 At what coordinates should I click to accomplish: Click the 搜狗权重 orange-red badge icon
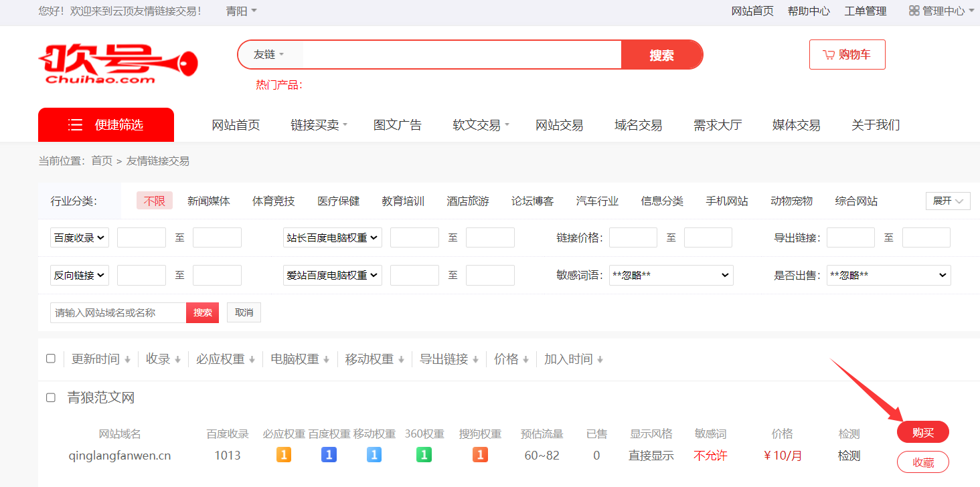tap(480, 455)
